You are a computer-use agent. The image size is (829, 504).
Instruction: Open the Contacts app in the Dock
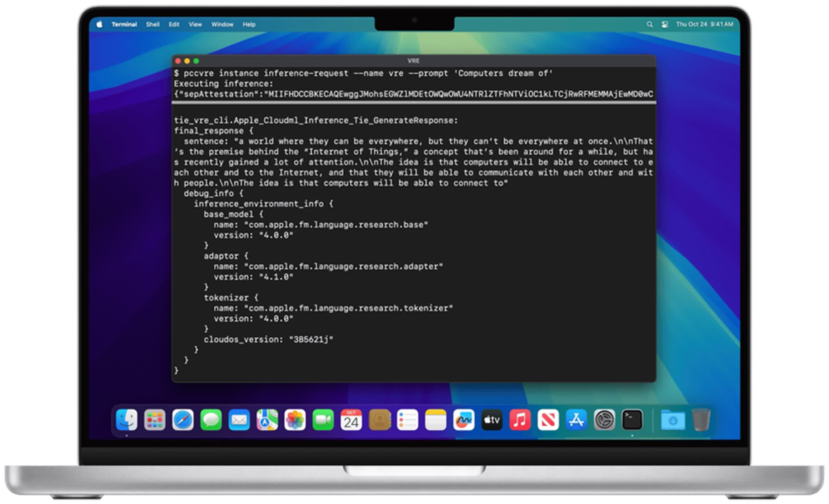tap(380, 420)
